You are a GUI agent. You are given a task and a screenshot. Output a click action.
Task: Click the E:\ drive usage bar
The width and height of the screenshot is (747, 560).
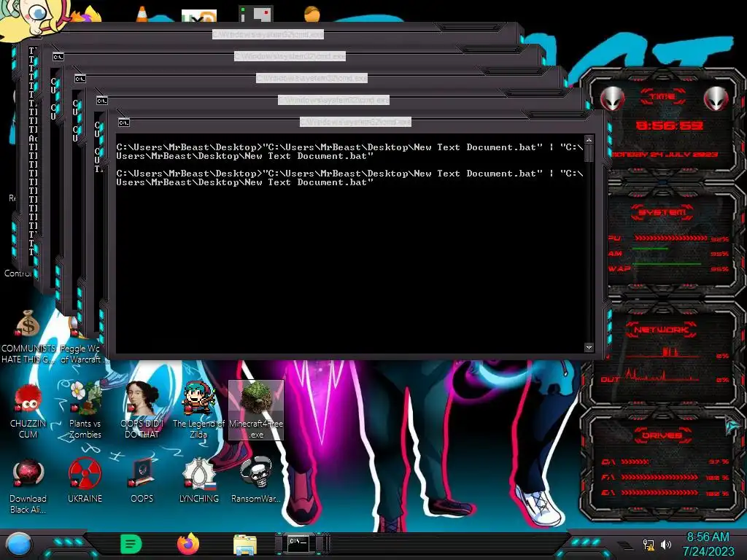point(659,493)
